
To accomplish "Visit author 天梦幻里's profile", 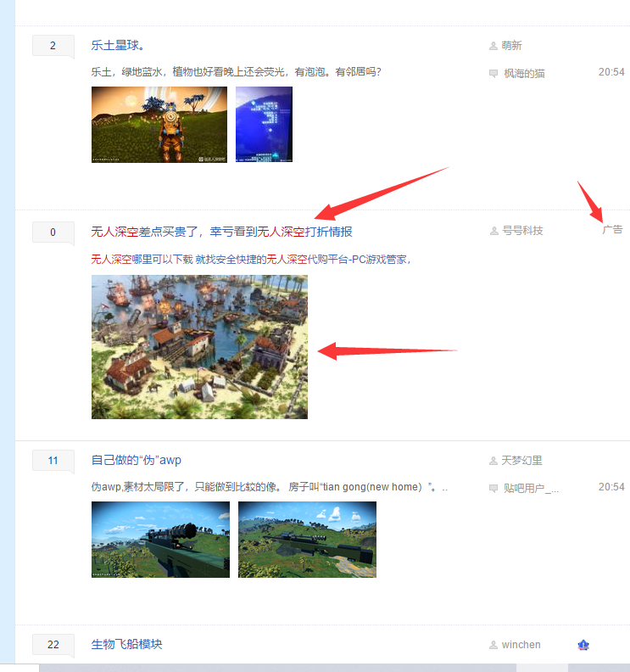I will click(x=521, y=460).
